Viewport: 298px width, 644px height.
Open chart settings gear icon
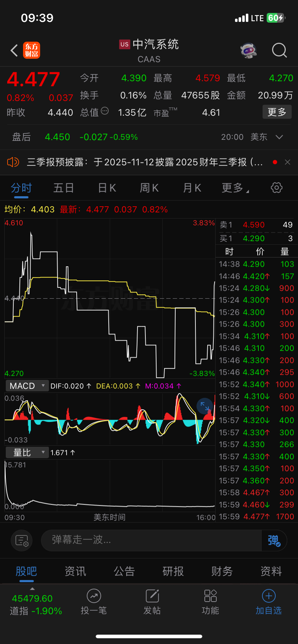pos(276,188)
